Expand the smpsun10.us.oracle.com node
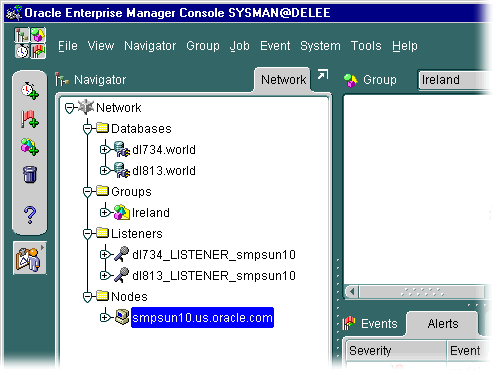This screenshot has height=375, width=498. tap(105, 318)
